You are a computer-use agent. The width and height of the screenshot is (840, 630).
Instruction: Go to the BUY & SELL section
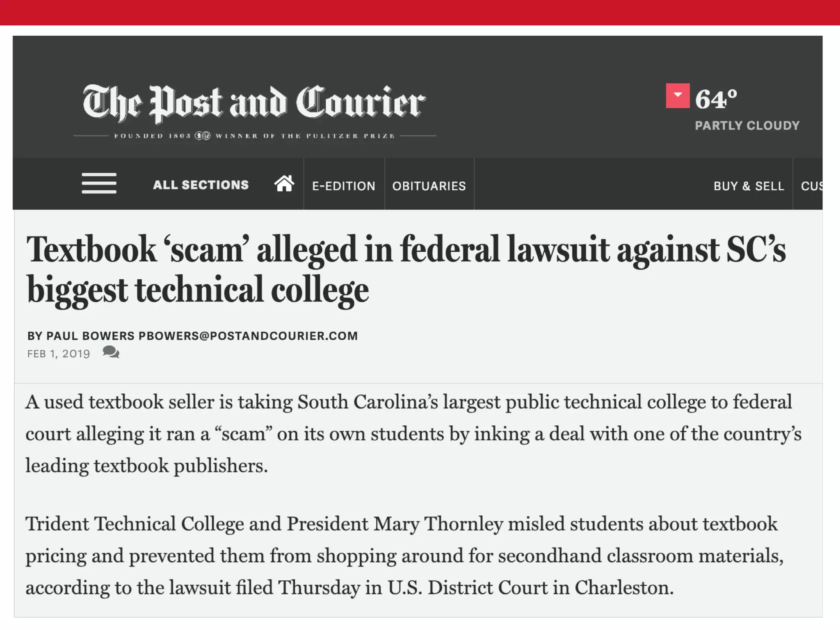pos(749,186)
